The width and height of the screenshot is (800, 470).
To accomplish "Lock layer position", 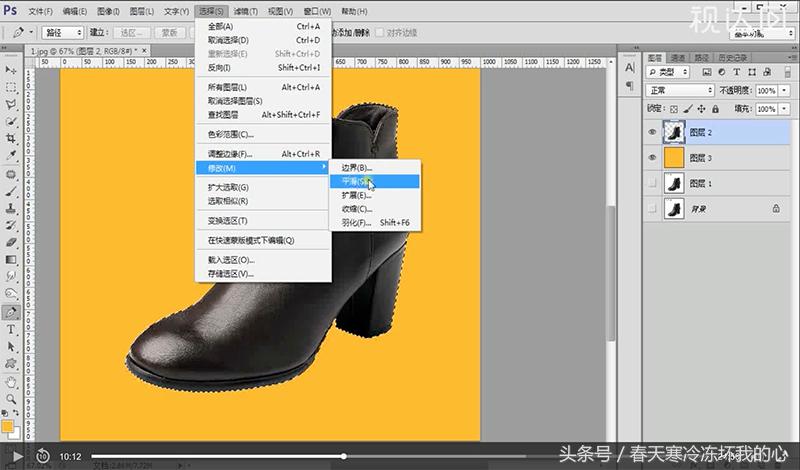I will [x=702, y=109].
